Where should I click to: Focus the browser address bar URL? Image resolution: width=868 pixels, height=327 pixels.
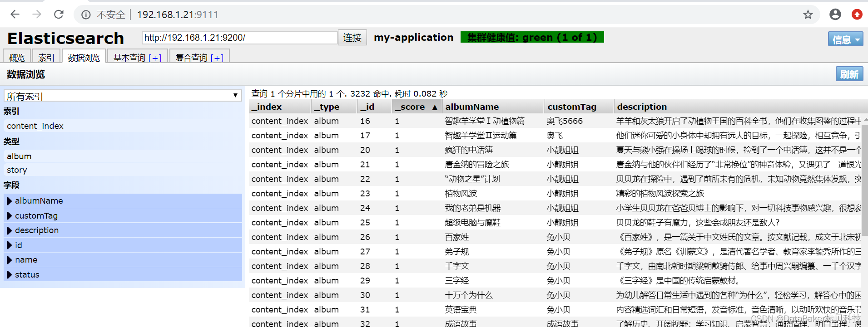coord(177,15)
